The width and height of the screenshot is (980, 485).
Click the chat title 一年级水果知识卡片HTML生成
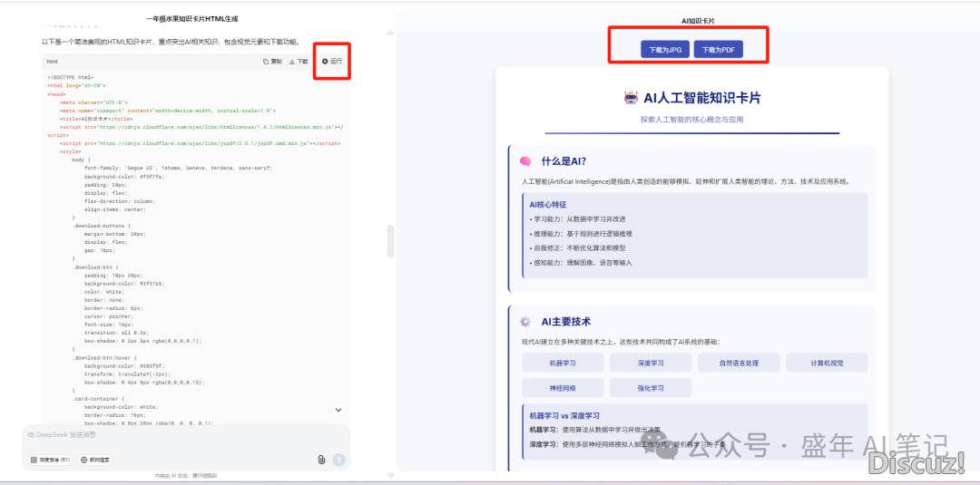coord(191,19)
